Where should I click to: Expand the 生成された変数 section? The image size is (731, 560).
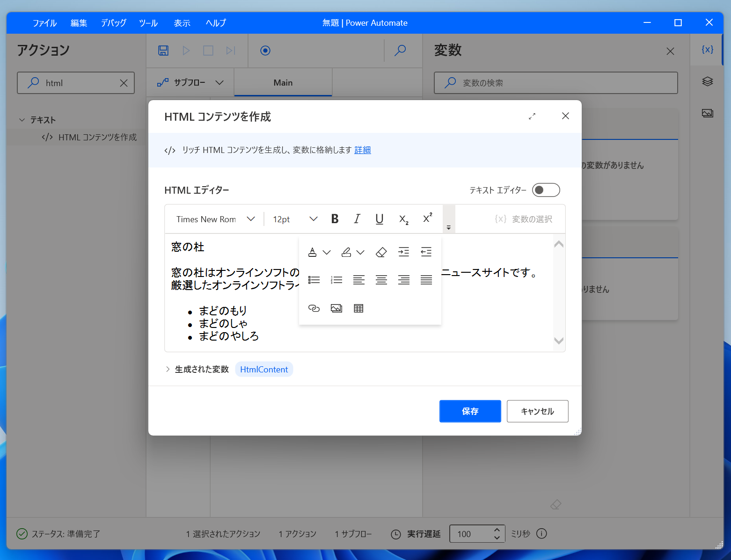(x=168, y=369)
